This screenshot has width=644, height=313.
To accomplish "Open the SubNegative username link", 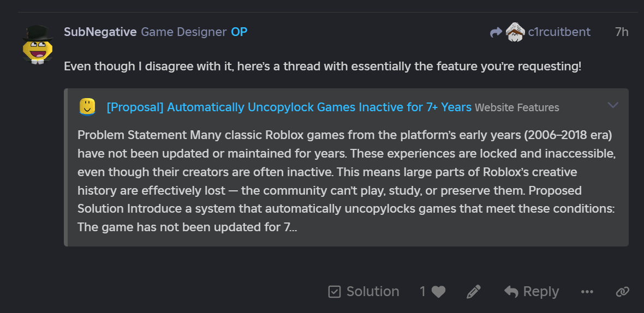I will [100, 32].
